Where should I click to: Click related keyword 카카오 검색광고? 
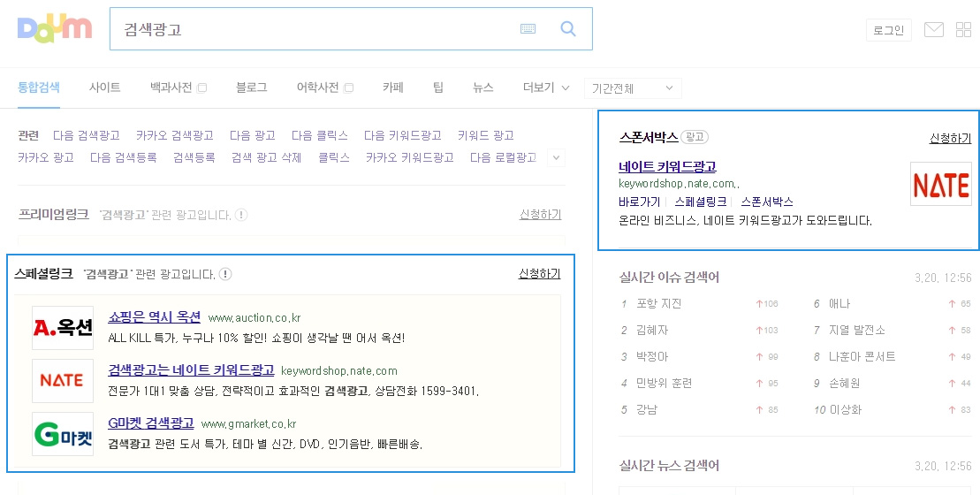(x=174, y=135)
